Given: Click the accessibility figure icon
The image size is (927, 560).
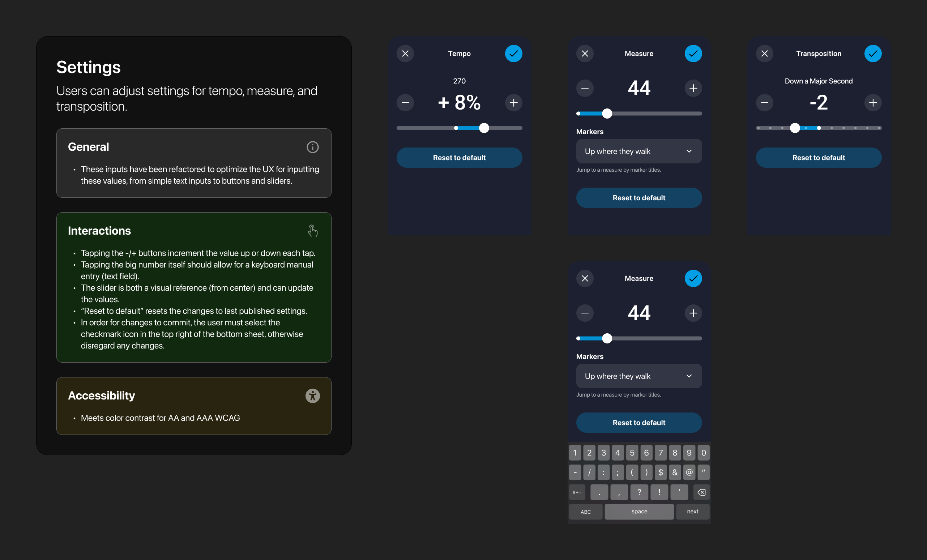Looking at the screenshot, I should [x=312, y=396].
